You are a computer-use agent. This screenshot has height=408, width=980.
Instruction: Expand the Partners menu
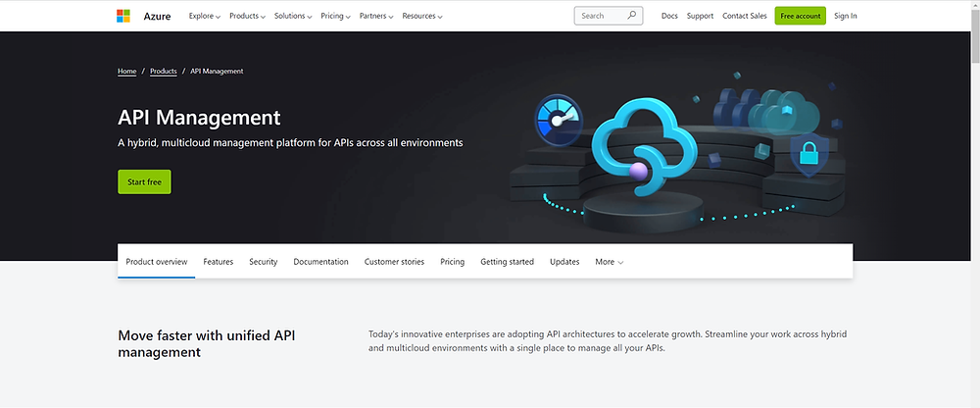point(376,17)
